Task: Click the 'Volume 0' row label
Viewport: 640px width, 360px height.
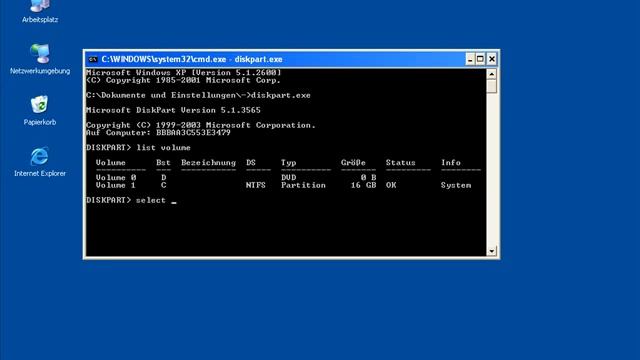Action: click(x=116, y=178)
